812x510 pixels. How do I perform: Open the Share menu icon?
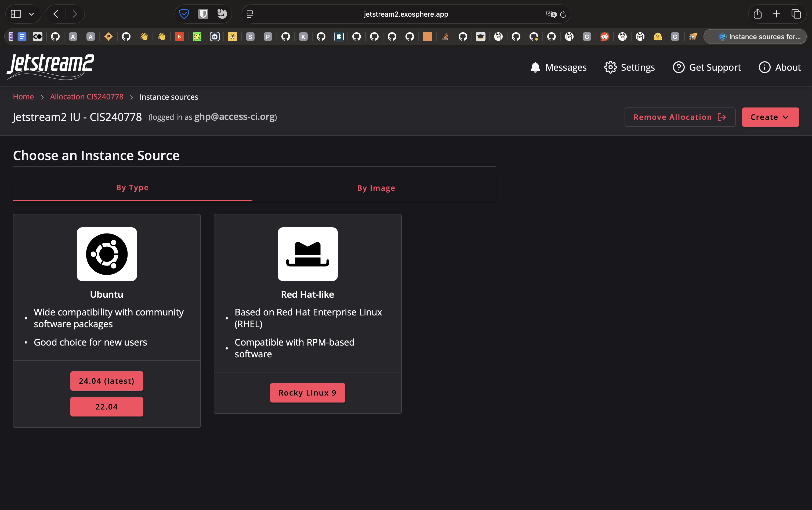click(758, 14)
